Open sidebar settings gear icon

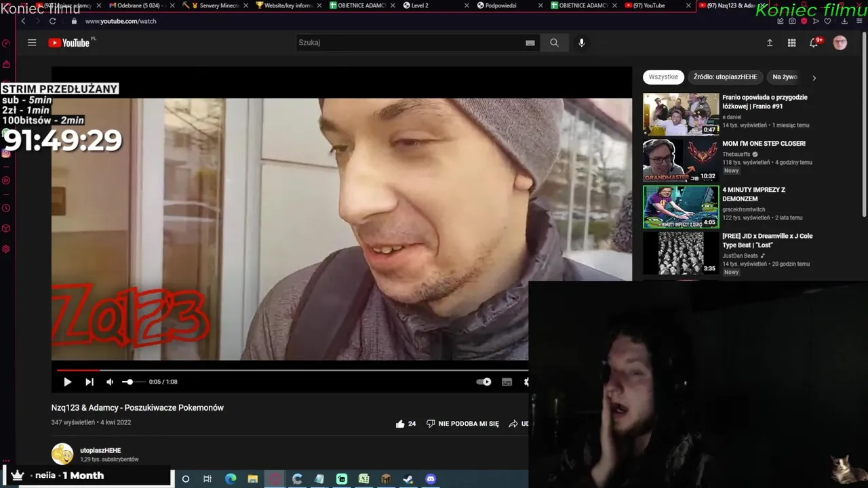coord(6,249)
